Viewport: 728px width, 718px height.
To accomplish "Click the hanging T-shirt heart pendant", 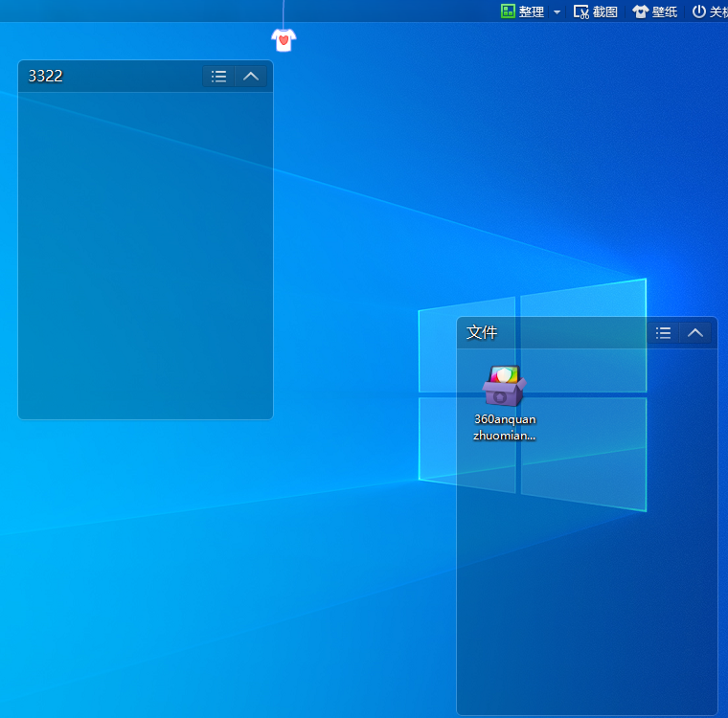I will point(284,39).
